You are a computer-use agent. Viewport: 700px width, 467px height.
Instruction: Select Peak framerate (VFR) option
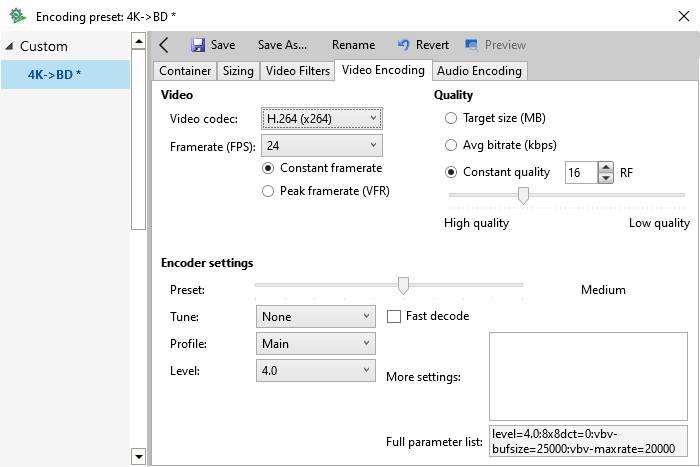click(x=268, y=191)
